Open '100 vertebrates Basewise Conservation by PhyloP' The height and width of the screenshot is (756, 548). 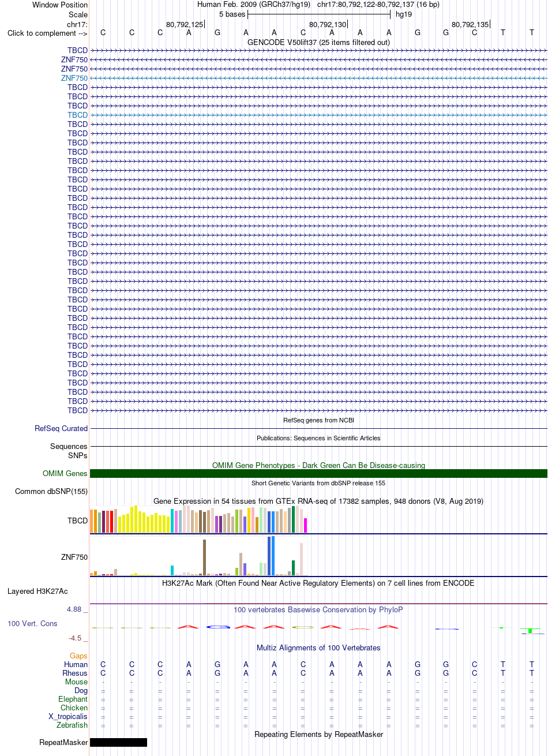[318, 609]
